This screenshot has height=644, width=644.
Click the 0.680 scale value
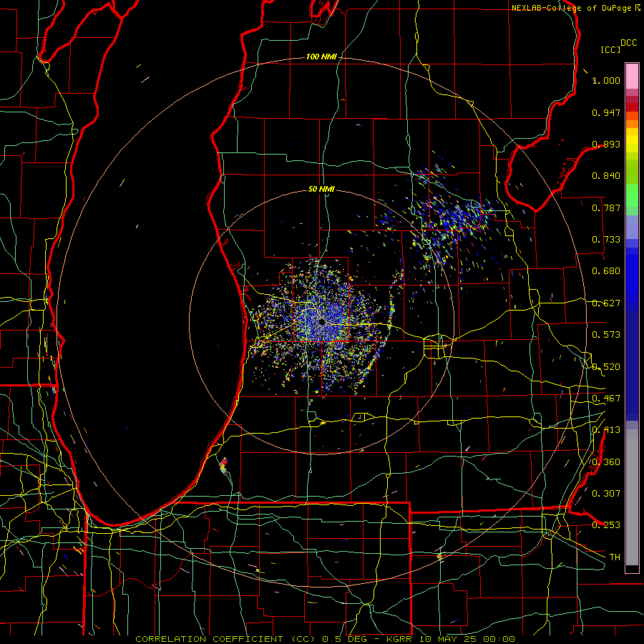[x=606, y=271]
